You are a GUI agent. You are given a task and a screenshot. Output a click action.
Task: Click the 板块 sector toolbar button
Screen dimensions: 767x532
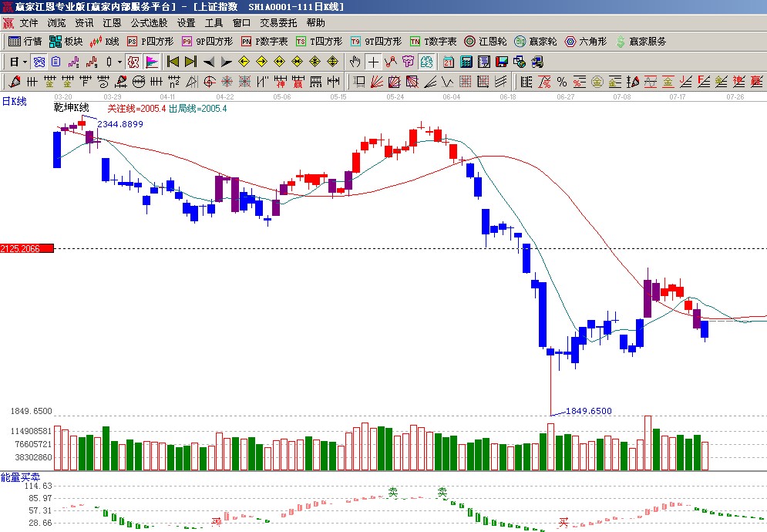click(66, 42)
